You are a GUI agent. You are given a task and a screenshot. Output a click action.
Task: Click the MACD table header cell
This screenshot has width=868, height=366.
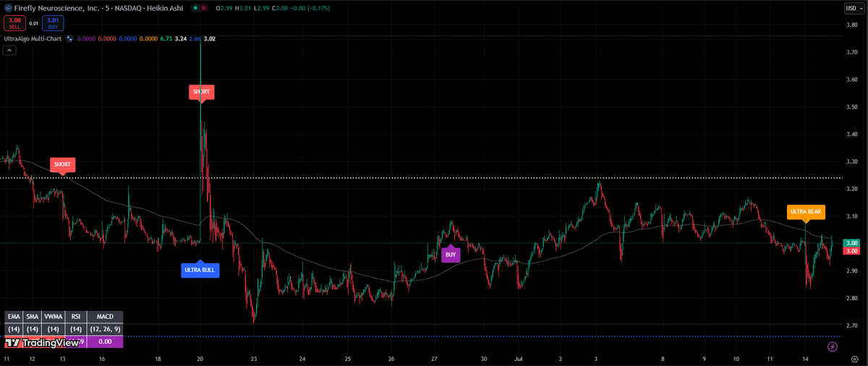coord(105,317)
